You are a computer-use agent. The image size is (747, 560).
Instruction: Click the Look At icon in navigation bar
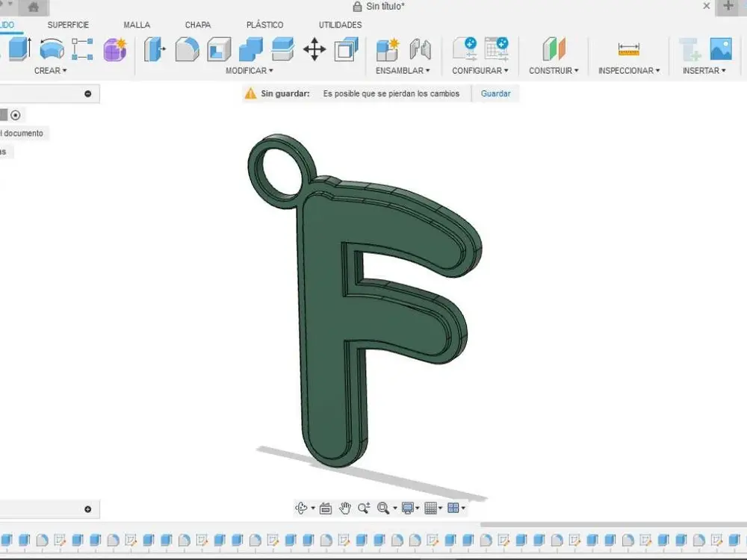[x=326, y=508]
